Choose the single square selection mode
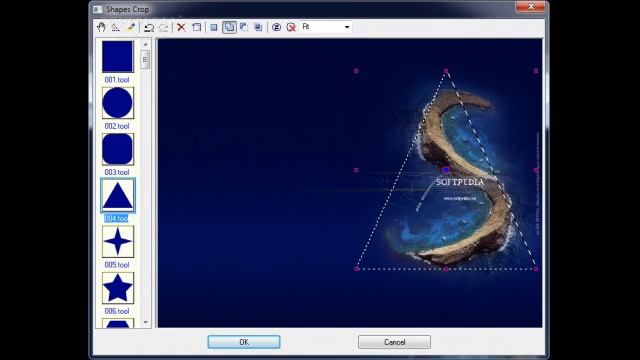The height and width of the screenshot is (360, 640). pos(214,27)
